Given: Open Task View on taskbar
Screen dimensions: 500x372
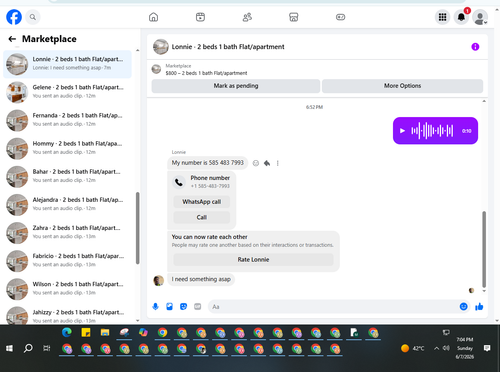Looking at the screenshot, I should click(x=47, y=348).
